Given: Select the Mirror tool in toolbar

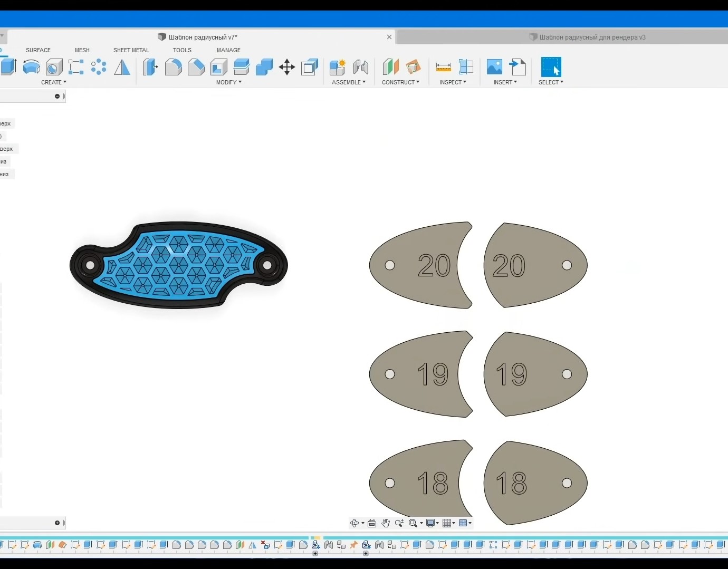Looking at the screenshot, I should coord(122,67).
